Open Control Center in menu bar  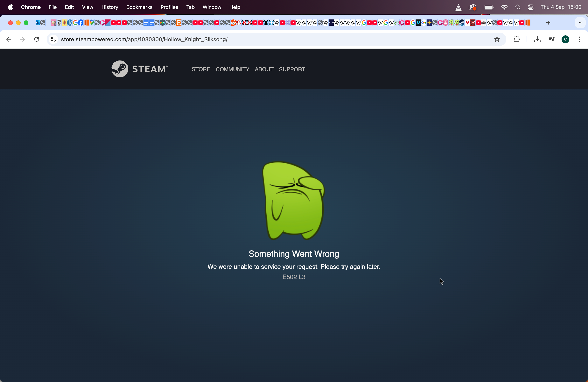531,7
